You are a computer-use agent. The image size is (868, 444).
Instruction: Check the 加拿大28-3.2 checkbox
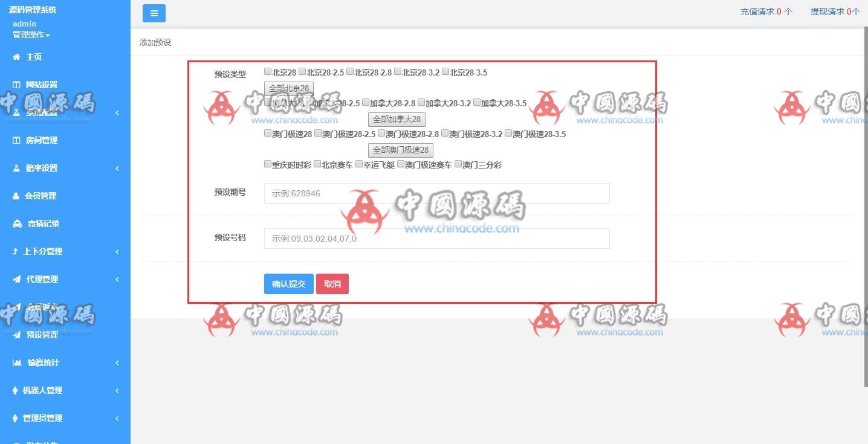coord(421,102)
